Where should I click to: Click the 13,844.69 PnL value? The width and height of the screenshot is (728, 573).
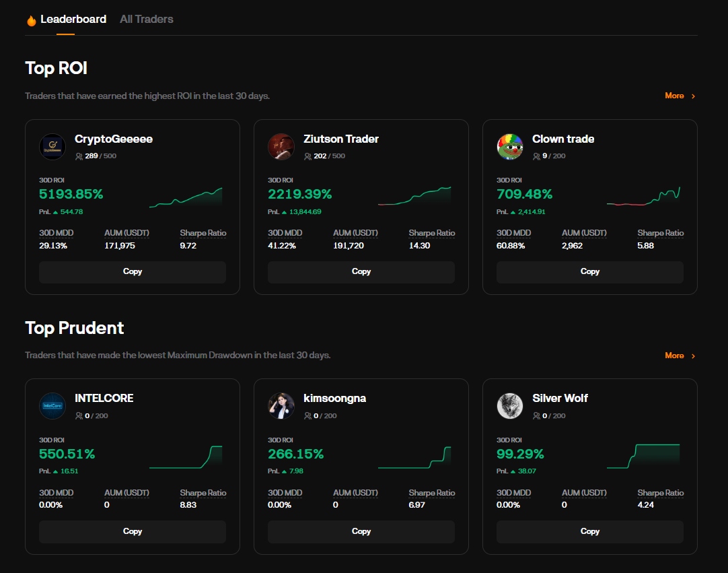pos(305,212)
